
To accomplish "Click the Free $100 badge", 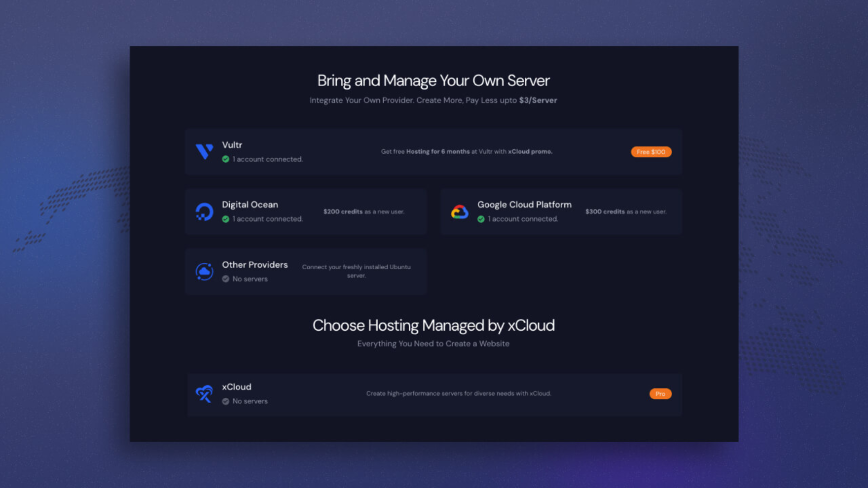I will click(x=651, y=152).
